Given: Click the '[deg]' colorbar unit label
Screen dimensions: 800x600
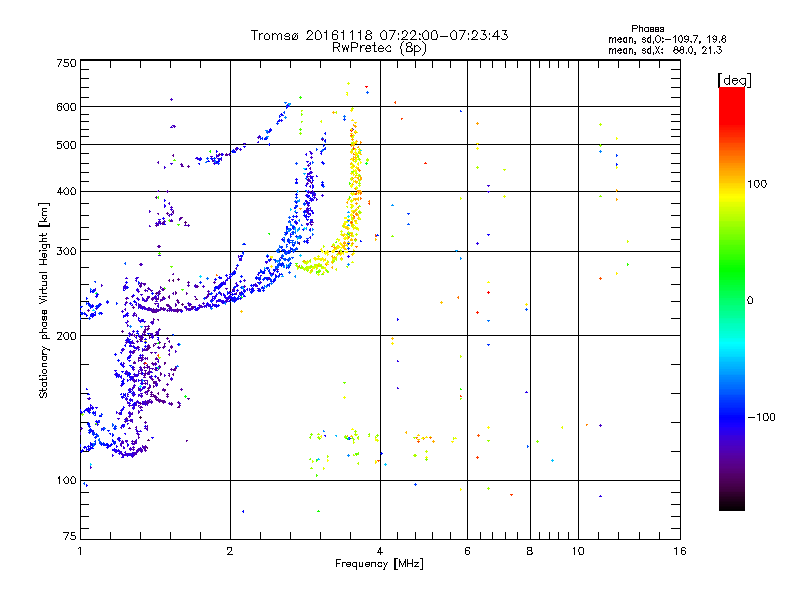Looking at the screenshot, I should [734, 80].
